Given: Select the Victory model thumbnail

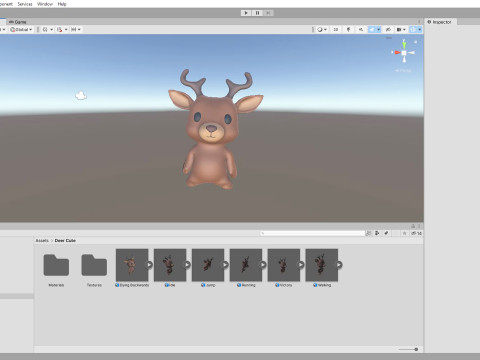Looking at the screenshot, I should tap(284, 265).
